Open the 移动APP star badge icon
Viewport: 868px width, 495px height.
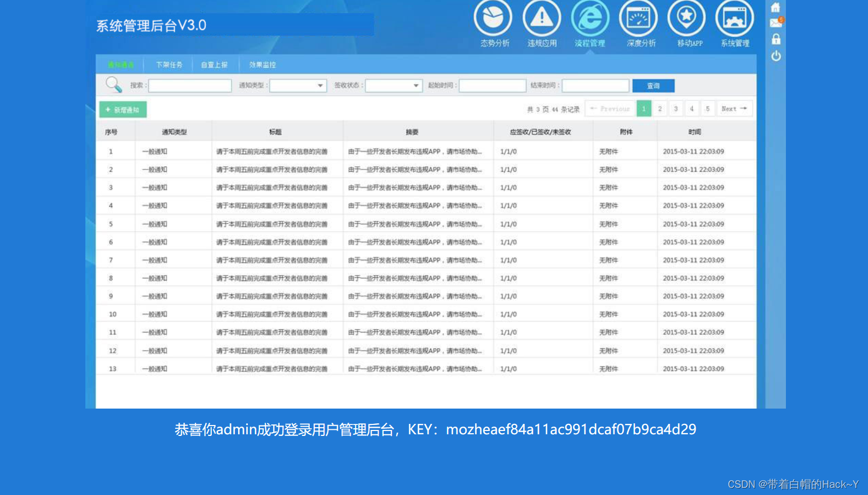click(686, 18)
